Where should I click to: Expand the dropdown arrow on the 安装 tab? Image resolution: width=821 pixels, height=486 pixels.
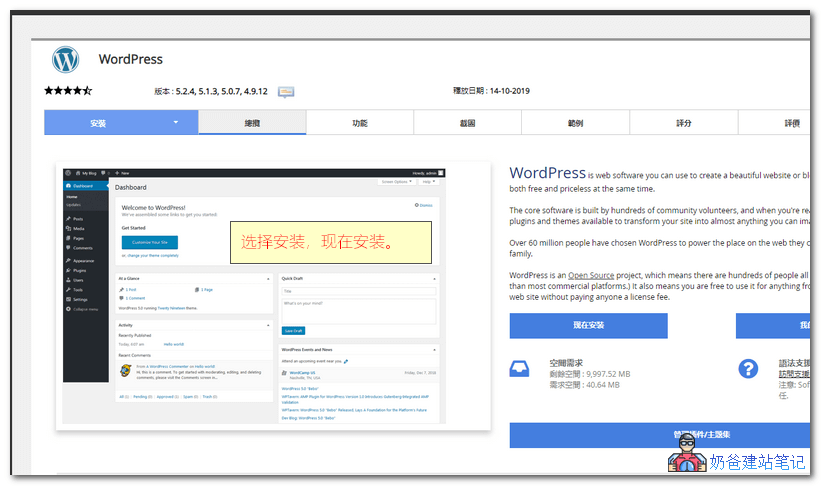coord(176,122)
